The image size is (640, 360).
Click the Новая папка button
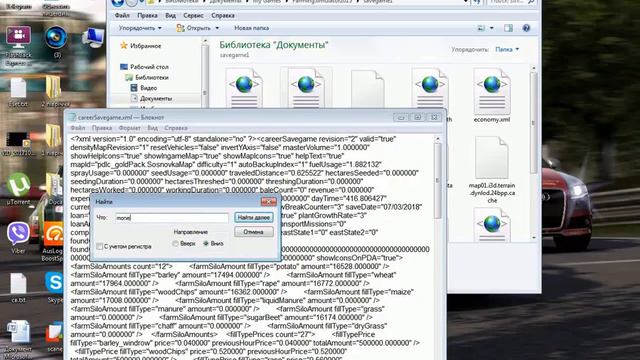(251, 28)
